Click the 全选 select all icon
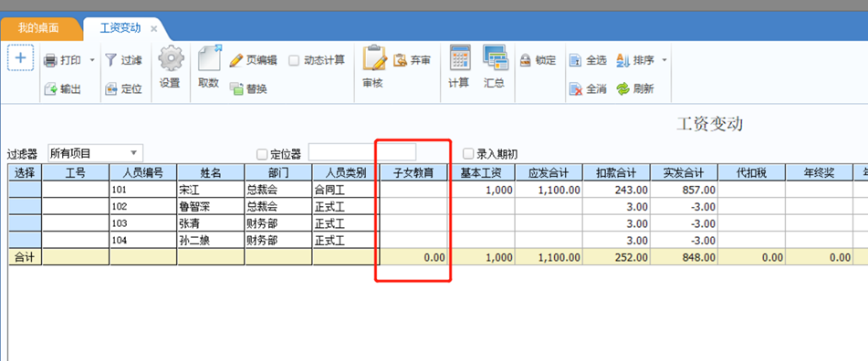The height and width of the screenshot is (361, 868). (576, 60)
